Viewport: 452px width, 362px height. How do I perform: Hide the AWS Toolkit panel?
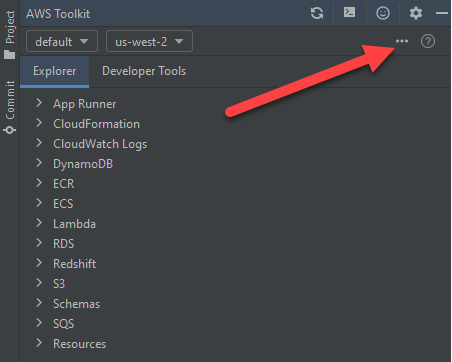tap(442, 13)
